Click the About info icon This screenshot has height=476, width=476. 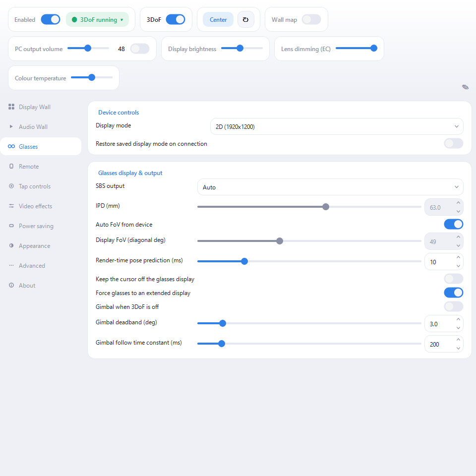11,285
